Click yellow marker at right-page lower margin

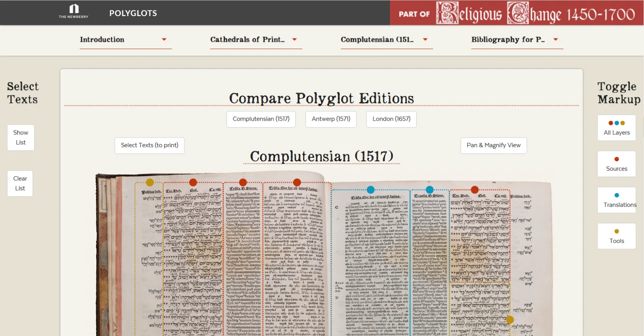point(510,320)
